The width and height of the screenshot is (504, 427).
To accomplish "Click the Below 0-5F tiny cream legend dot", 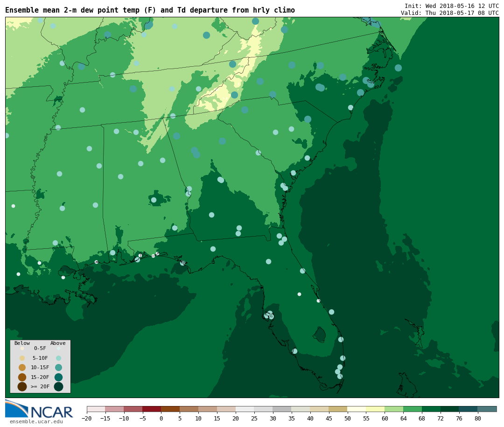I will [x=22, y=348].
